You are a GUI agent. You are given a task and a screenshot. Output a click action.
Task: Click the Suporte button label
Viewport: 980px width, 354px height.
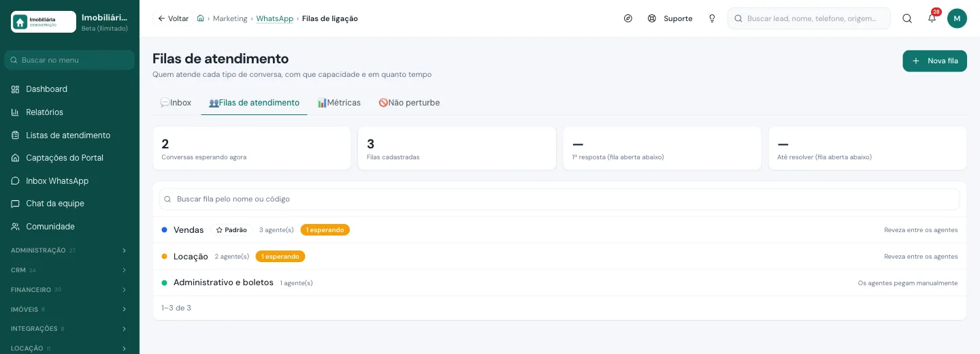678,18
